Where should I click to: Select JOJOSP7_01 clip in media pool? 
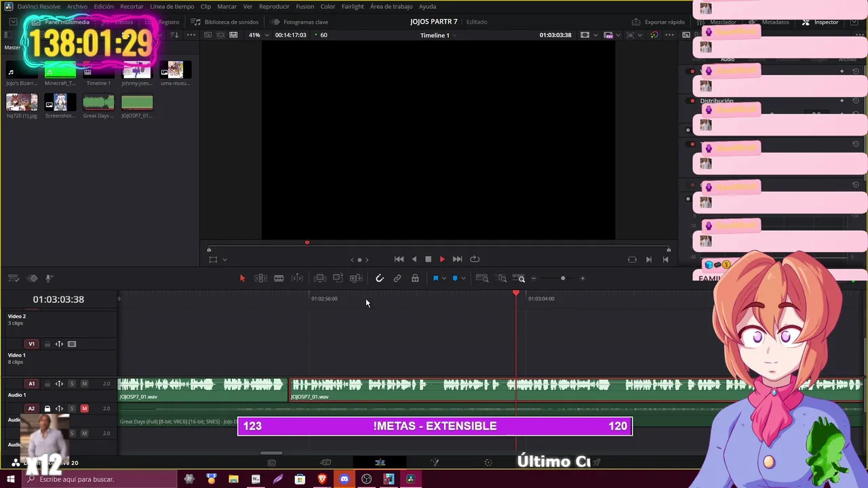tap(137, 102)
